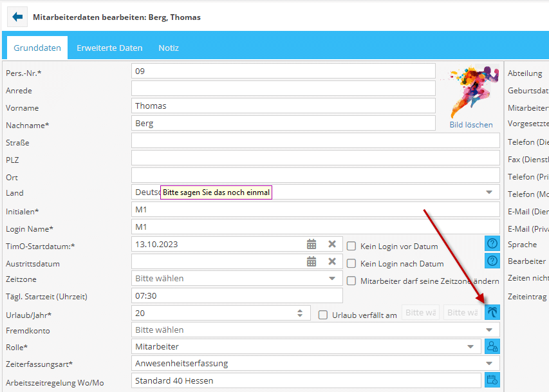Click help icon beside Kein Login nach Datum
This screenshot has width=549, height=392.
pos(492,261)
